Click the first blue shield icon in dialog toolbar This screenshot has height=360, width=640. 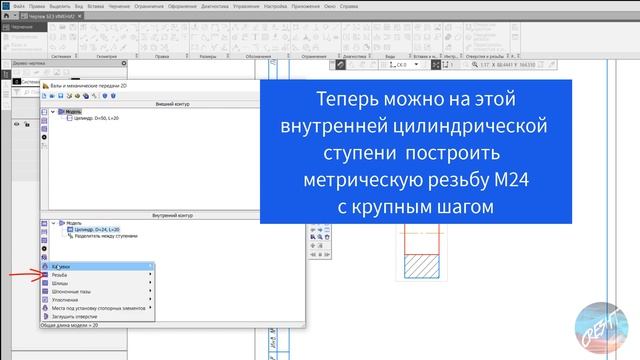click(x=105, y=96)
